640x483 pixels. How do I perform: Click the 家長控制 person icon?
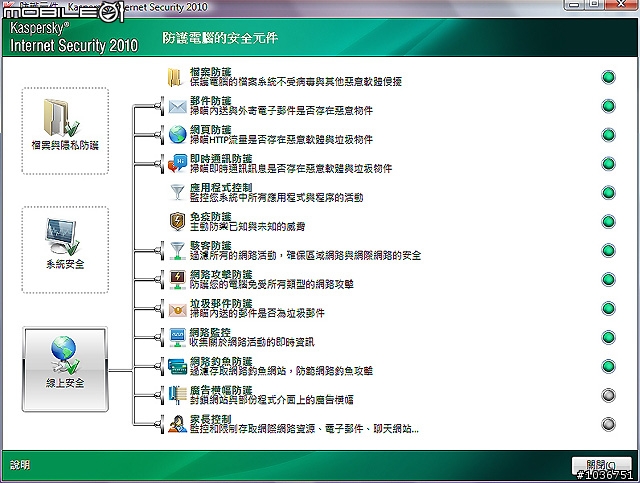click(177, 424)
